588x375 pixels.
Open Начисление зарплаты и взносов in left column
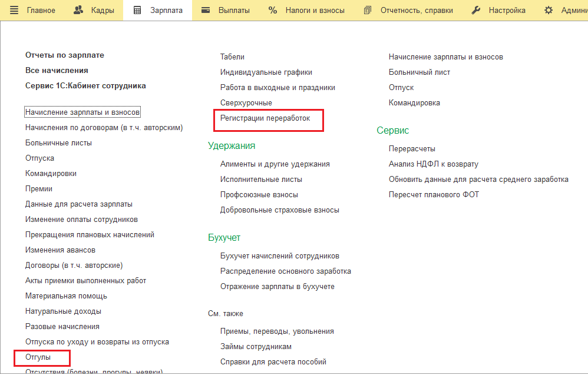coord(82,112)
